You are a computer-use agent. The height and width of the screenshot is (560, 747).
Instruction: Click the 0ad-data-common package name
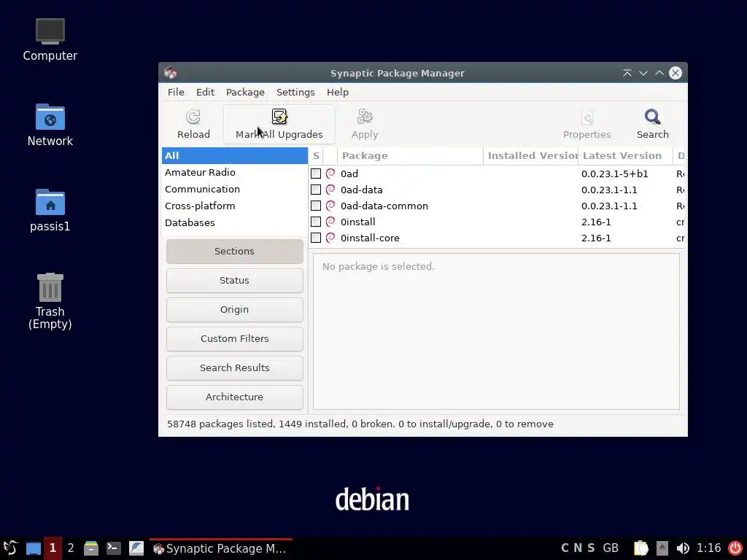384,206
